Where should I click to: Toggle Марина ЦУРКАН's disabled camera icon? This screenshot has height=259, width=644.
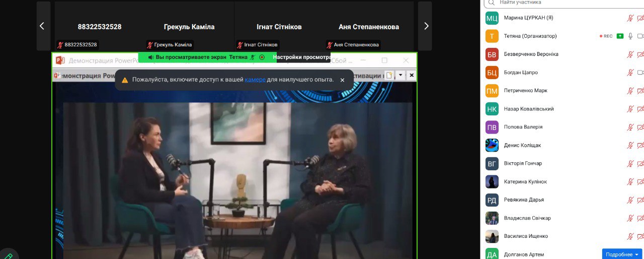point(640,18)
